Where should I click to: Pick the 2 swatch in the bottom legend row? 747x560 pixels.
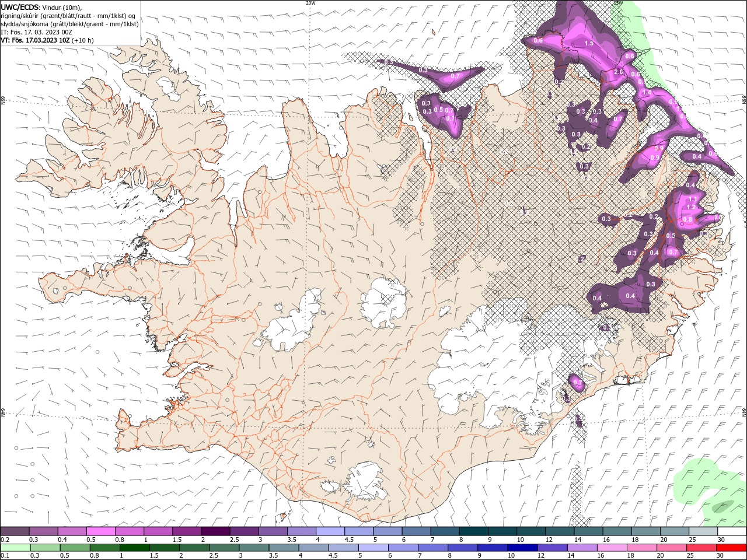coord(194,548)
